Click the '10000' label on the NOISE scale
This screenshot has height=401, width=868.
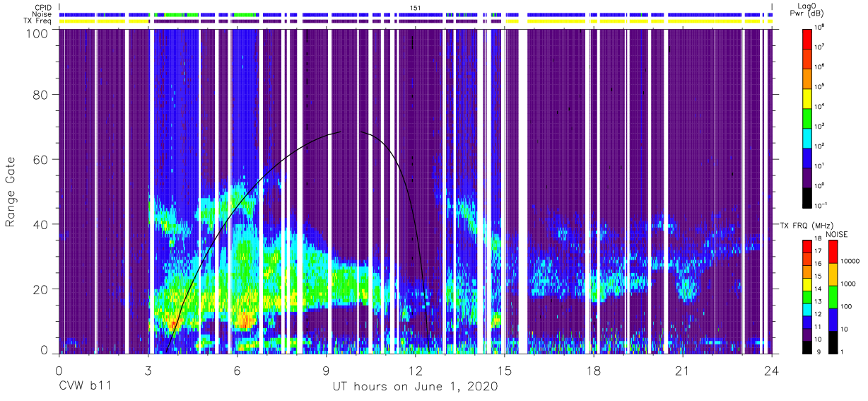tap(850, 261)
